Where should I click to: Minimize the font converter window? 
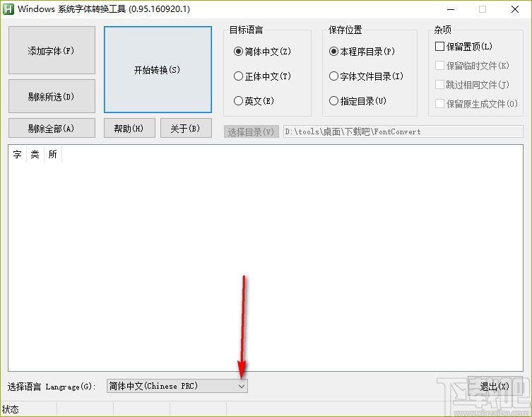click(x=451, y=9)
